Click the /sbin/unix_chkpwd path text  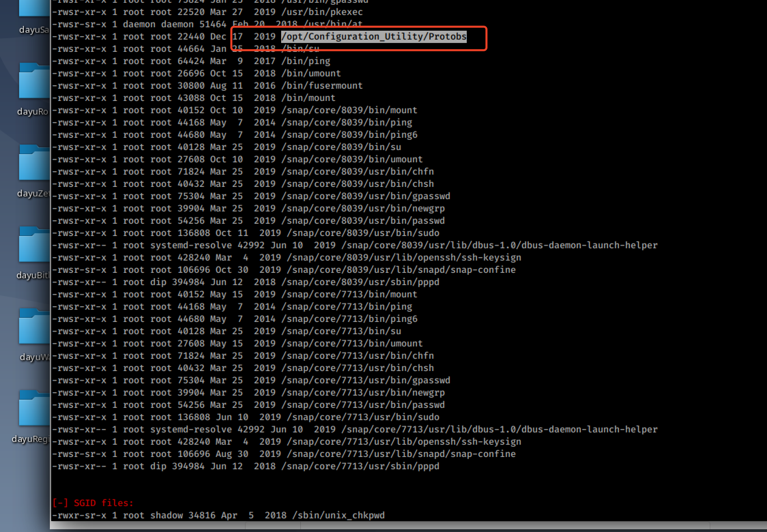(338, 515)
